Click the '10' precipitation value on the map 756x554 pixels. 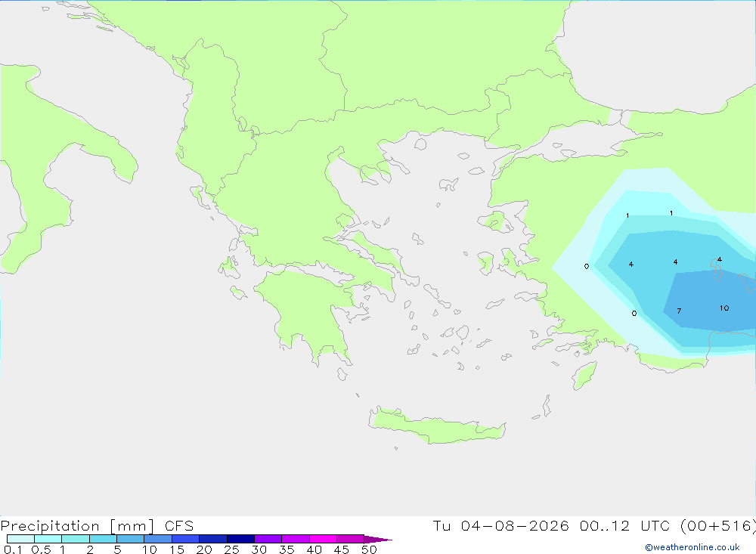724,308
